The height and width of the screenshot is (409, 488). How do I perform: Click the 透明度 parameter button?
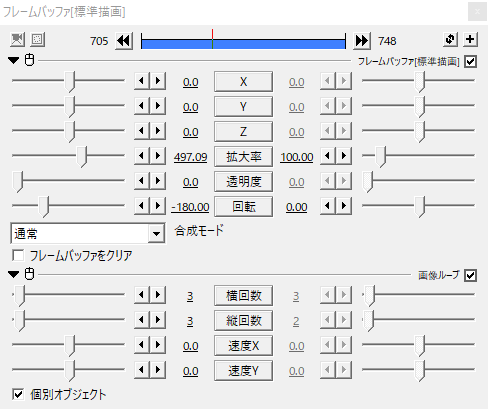pyautogui.click(x=243, y=182)
